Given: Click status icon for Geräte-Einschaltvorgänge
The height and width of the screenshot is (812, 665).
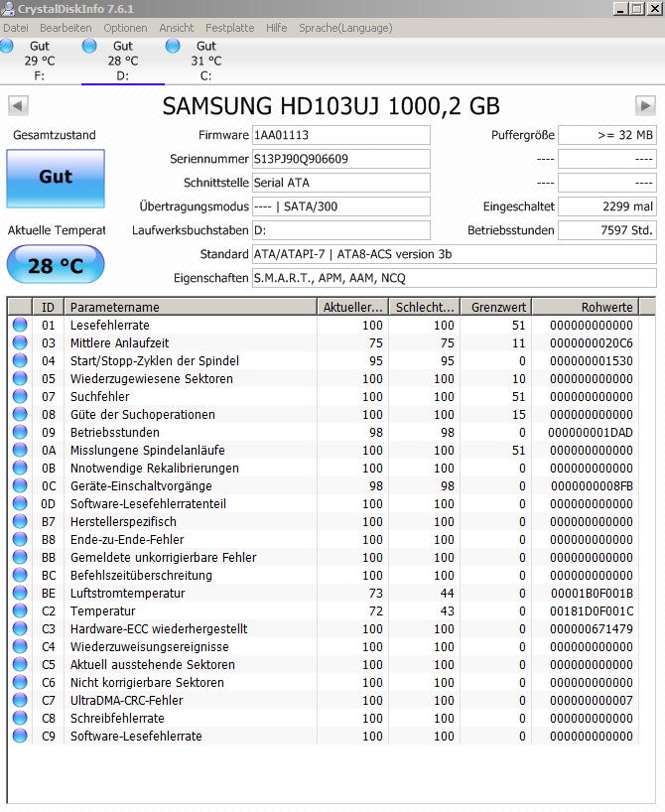Looking at the screenshot, I should [x=20, y=485].
